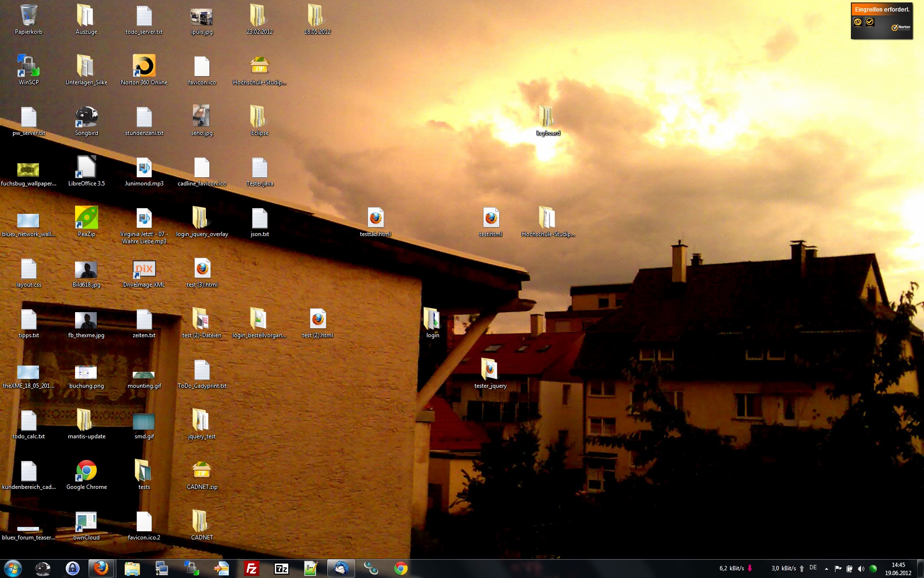Select the PeaZip desktop shortcut
Screen dimensions: 924x578
point(86,219)
